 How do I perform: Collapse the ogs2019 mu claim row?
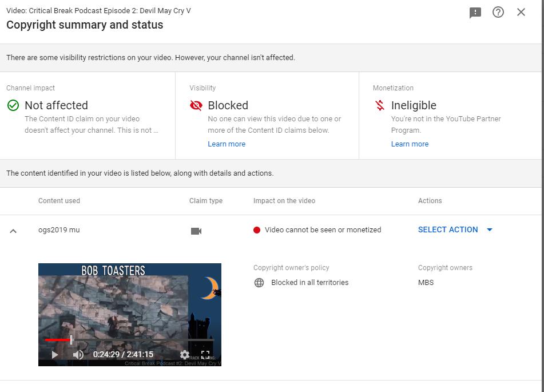13,231
